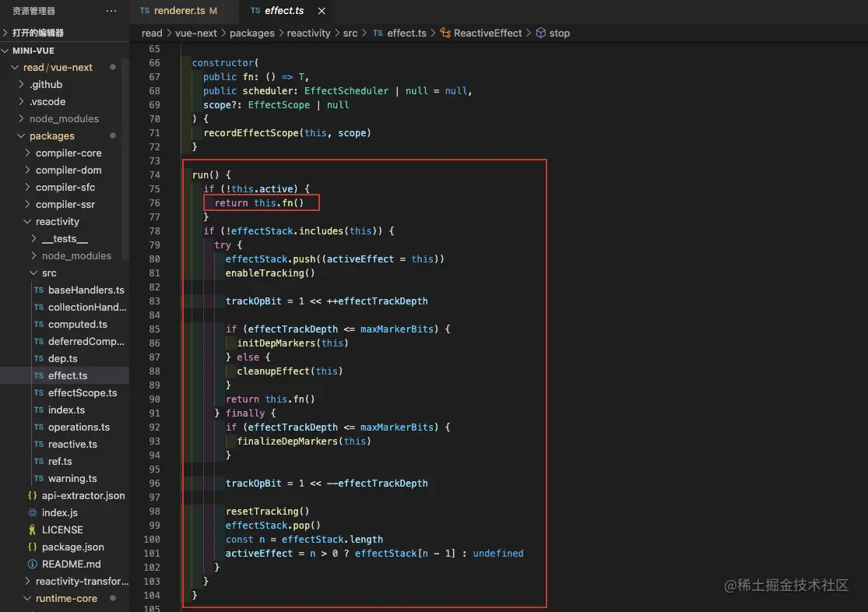868x612 pixels.
Task: Click the reactivity breadcrumb segment
Action: (x=308, y=33)
